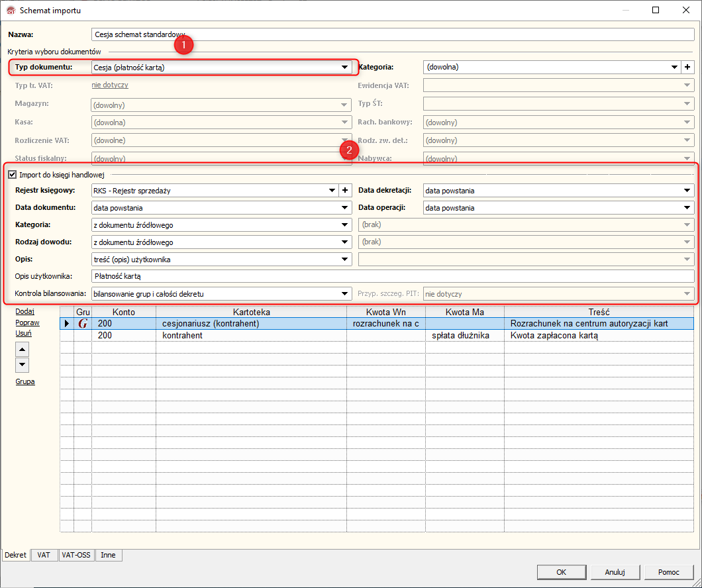The height and width of the screenshot is (588, 702).
Task: Switch to the Dekret tab
Action: (16, 555)
